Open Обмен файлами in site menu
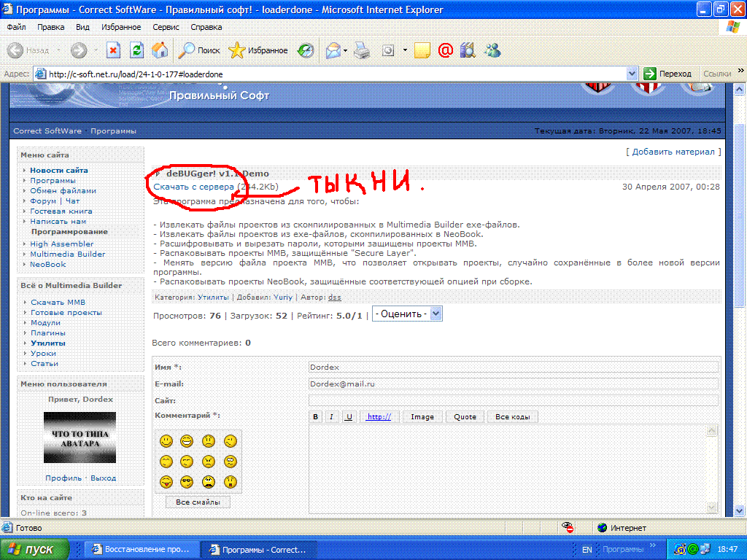Viewport: 747px width, 560px height. coord(63,190)
